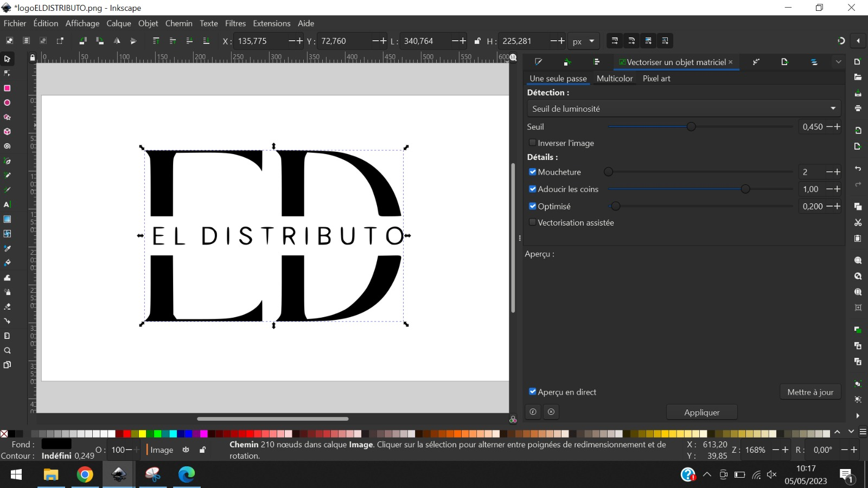Image resolution: width=868 pixels, height=488 pixels.
Task: Toggle the status bar layer lock icon
Action: pos(202,450)
